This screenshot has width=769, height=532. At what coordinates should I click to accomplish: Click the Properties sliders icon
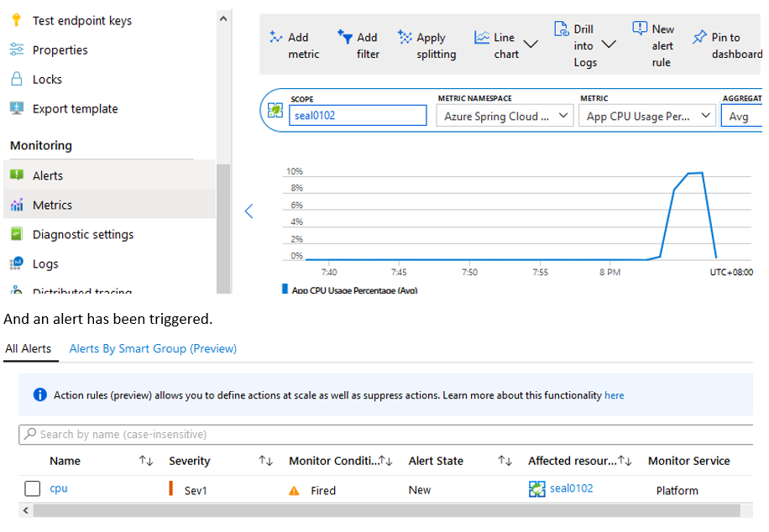point(16,50)
